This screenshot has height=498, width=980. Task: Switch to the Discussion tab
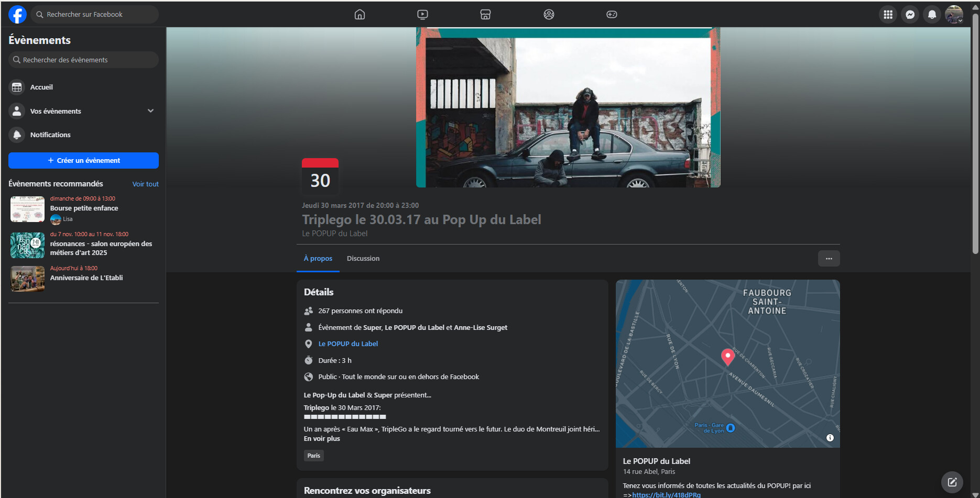coord(363,259)
